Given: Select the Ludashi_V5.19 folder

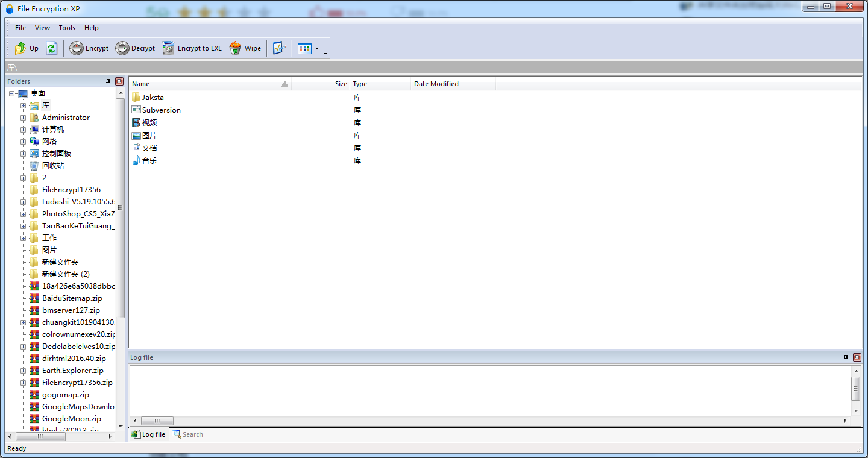Looking at the screenshot, I should click(78, 201).
